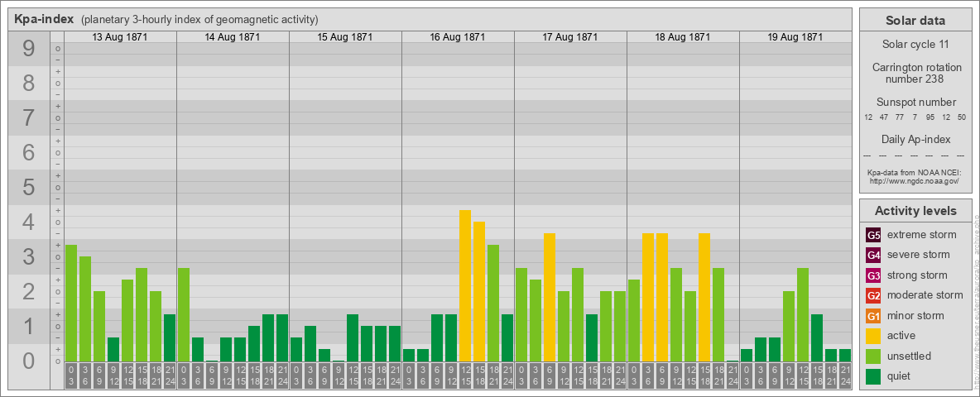This screenshot has width=980, height=397.
Task: Click the Kp level 3 axis label
Action: tap(29, 256)
